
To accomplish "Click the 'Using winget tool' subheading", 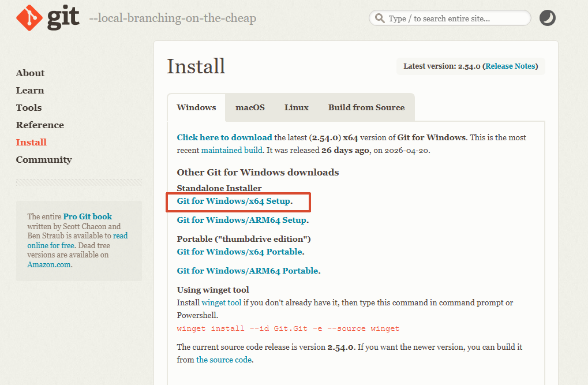I will [x=213, y=290].
